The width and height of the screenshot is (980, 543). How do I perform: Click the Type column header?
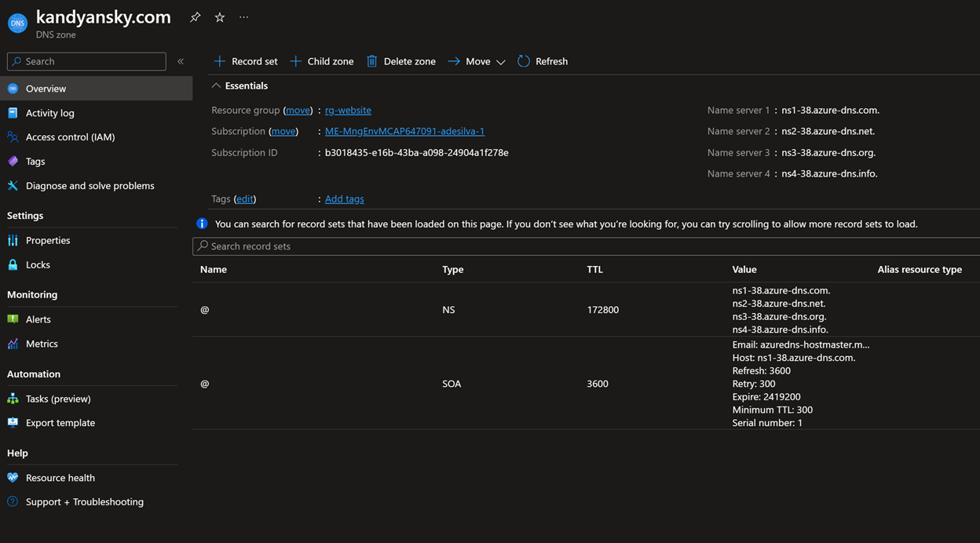pos(453,269)
